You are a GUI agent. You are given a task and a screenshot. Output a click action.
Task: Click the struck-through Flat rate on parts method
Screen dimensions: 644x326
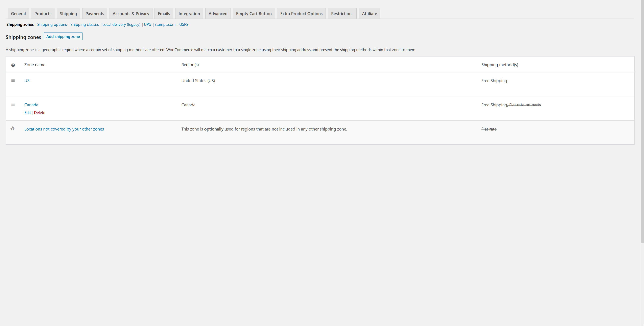(x=525, y=105)
